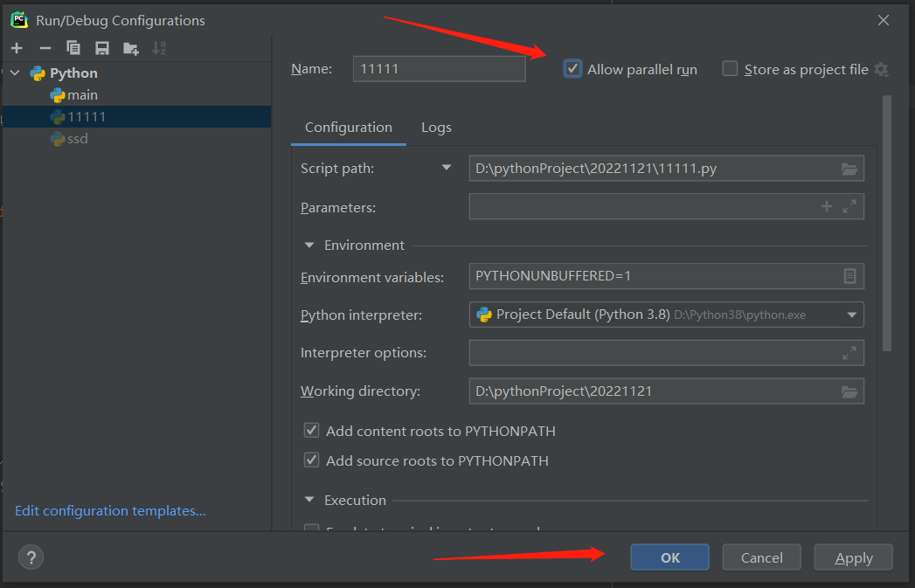Click the Add New Configuration plus icon
This screenshot has height=588, width=915.
tap(17, 48)
